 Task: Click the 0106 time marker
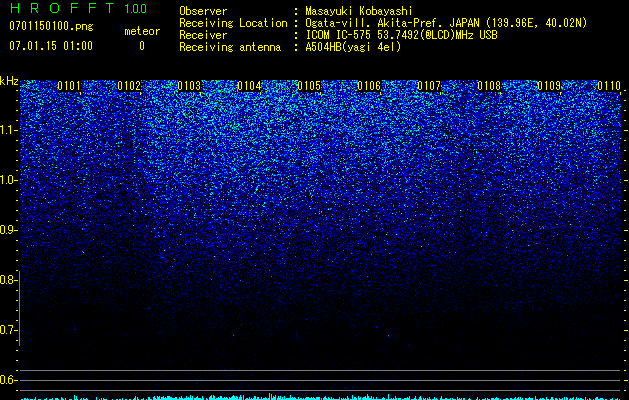coord(369,86)
